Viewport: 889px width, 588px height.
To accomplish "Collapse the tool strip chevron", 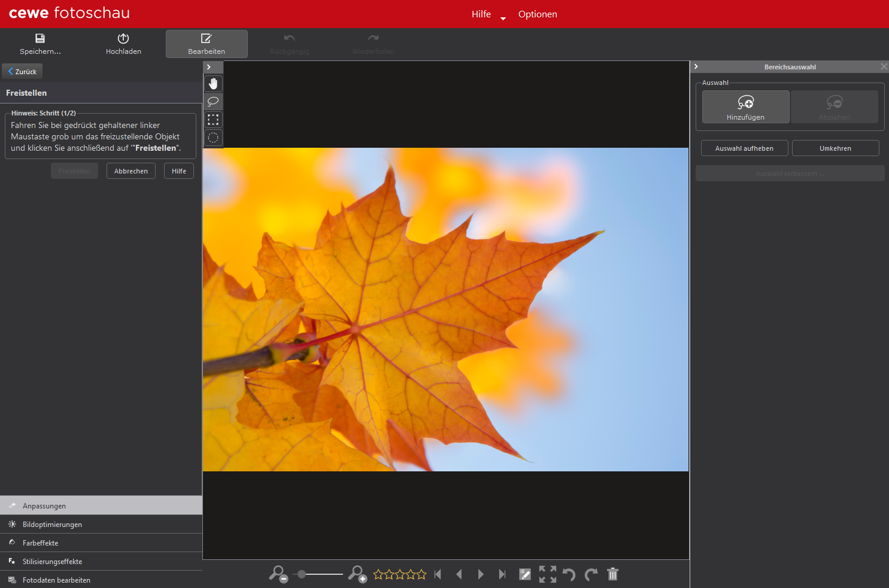I will [209, 67].
